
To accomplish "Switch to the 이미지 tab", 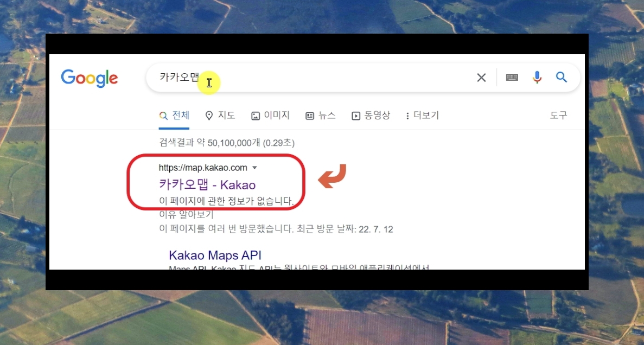I will 270,116.
